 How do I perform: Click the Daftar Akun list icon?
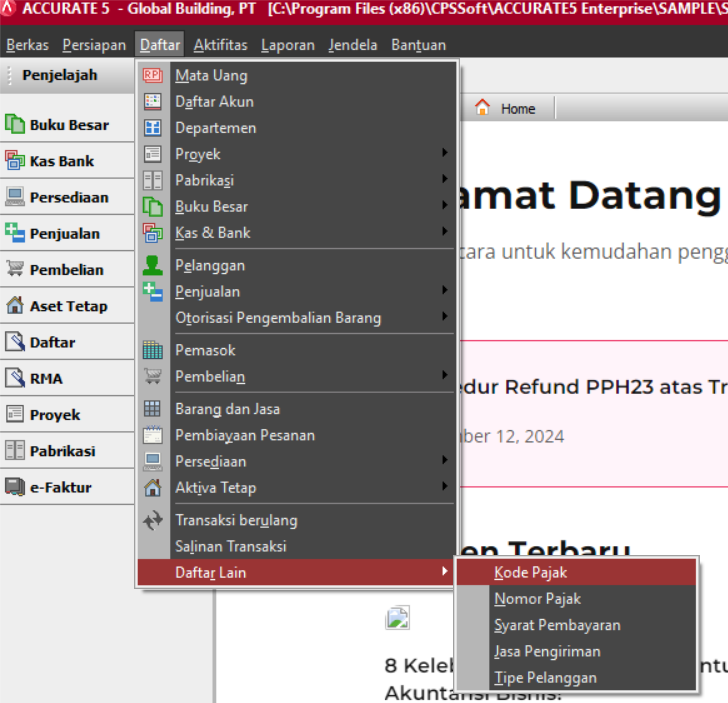[x=152, y=101]
